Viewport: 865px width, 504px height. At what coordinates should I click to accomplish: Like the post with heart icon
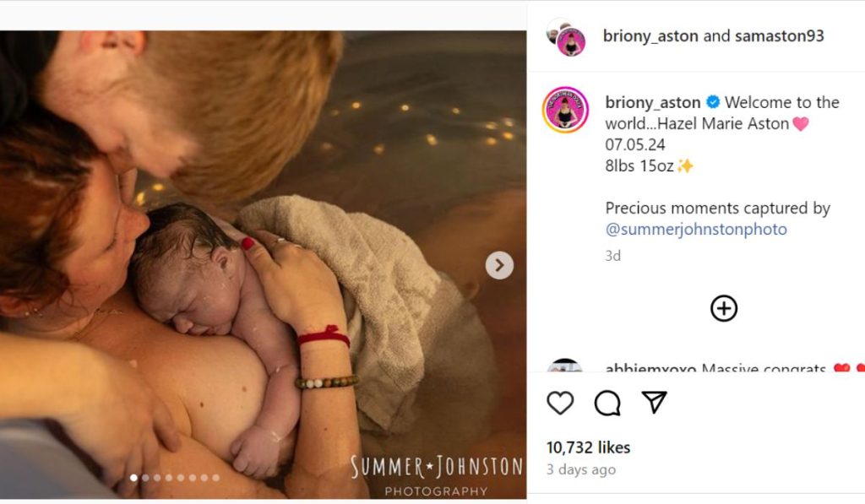pyautogui.click(x=560, y=403)
